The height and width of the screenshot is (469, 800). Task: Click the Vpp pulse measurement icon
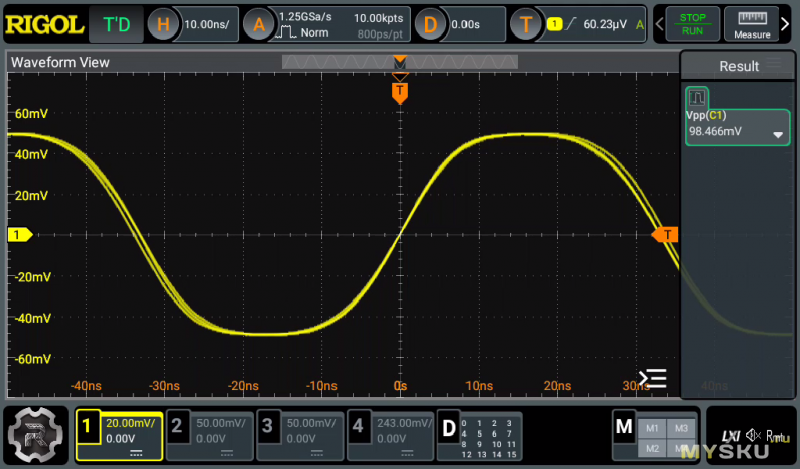697,98
